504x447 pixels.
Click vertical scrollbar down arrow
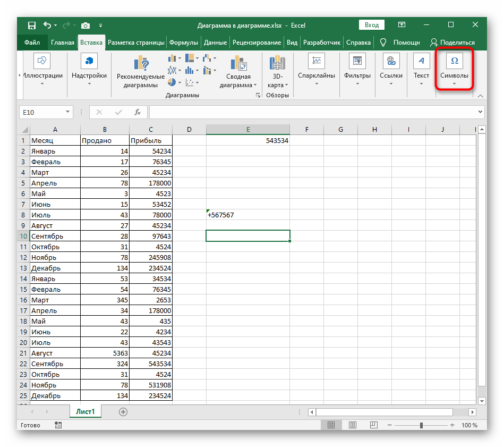482,401
